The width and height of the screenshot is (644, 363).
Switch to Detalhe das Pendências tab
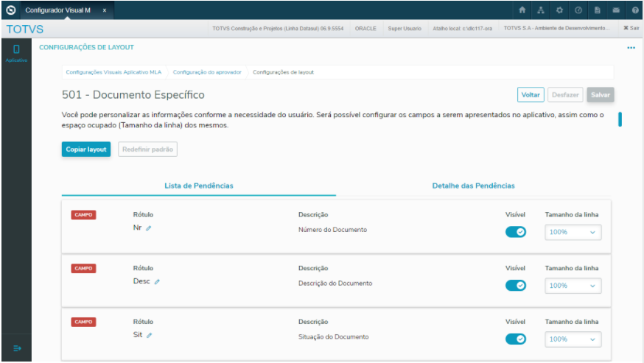[473, 186]
